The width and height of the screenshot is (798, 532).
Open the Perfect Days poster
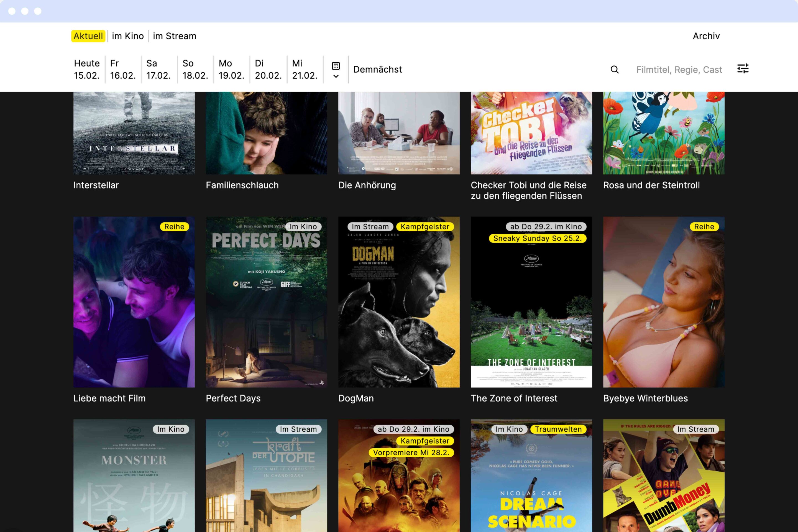[x=266, y=302]
